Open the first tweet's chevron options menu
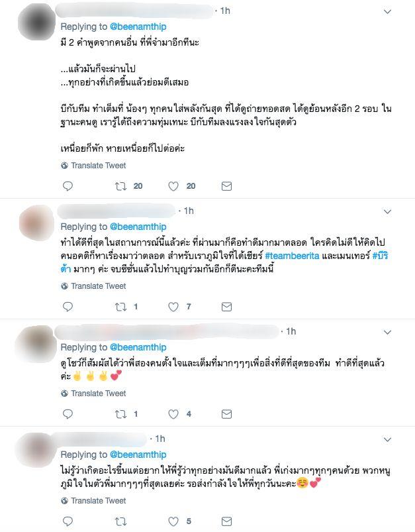415x532 pixels. [387, 11]
